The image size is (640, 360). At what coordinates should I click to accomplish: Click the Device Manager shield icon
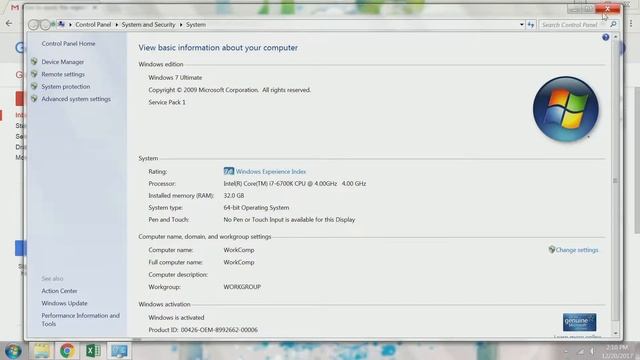pos(34,62)
